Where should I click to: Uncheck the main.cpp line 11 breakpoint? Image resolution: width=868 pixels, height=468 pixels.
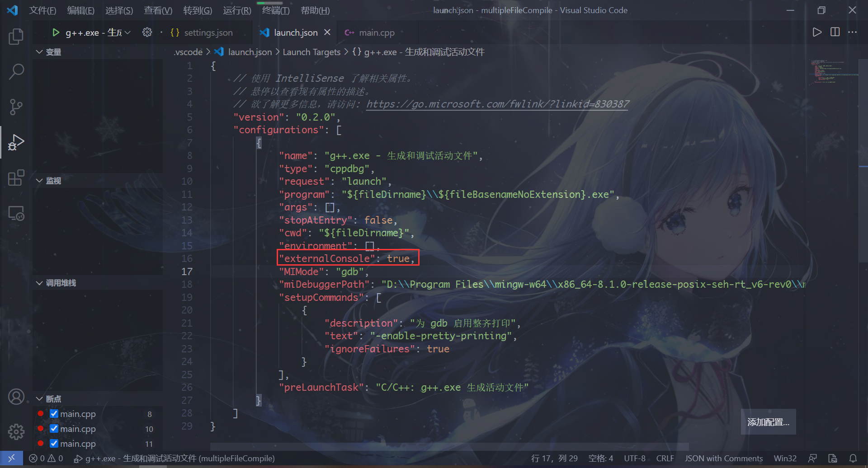[54, 444]
